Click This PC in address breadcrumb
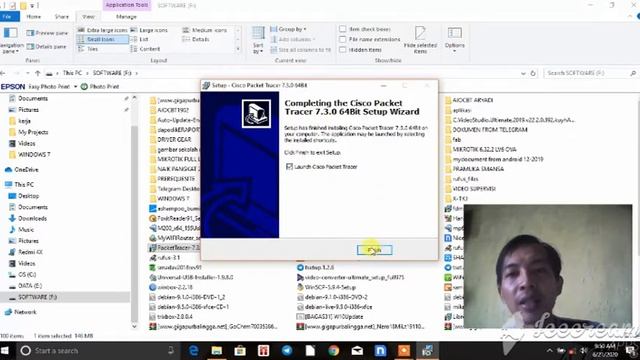 (x=72, y=73)
